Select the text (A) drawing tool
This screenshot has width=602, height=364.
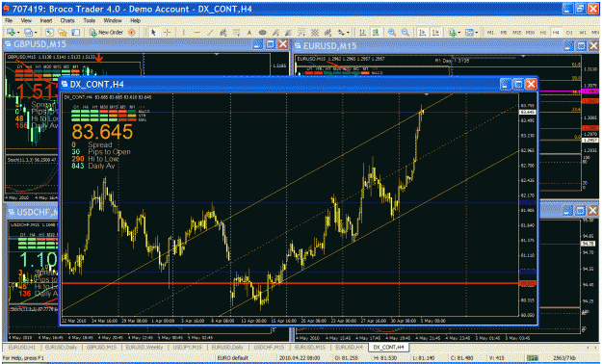[x=249, y=33]
